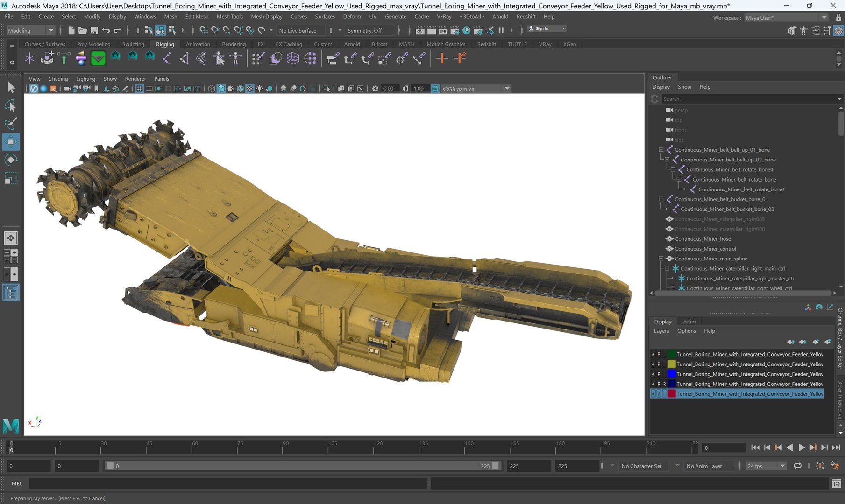Click the Parent constraint shelf icon
Image resolution: width=845 pixels, height=504 pixels.
333,58
